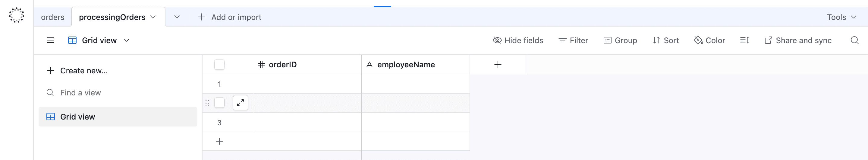
Task: Open the Tools menu
Action: pos(841,17)
